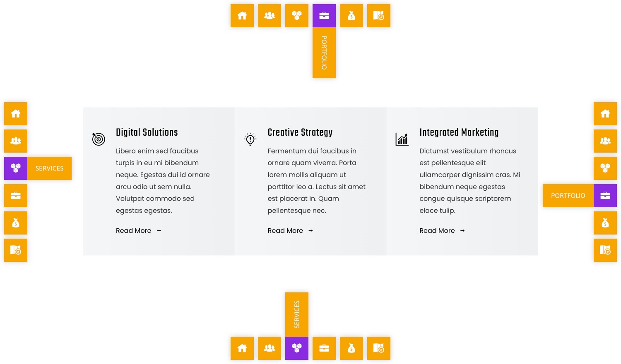Click the lightbulb icon beside Creative Strategy
Viewport: 621px width, 364px height.
tap(250, 139)
